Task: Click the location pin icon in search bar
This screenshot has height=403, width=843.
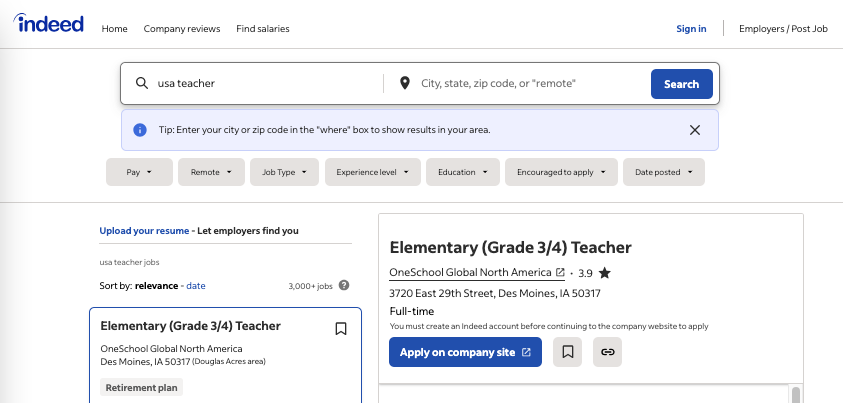Action: click(x=404, y=84)
